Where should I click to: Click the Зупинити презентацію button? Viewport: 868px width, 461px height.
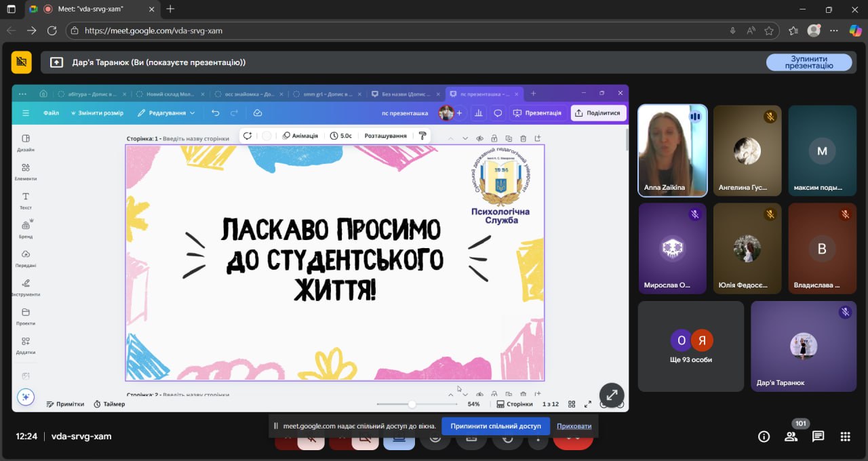(809, 62)
